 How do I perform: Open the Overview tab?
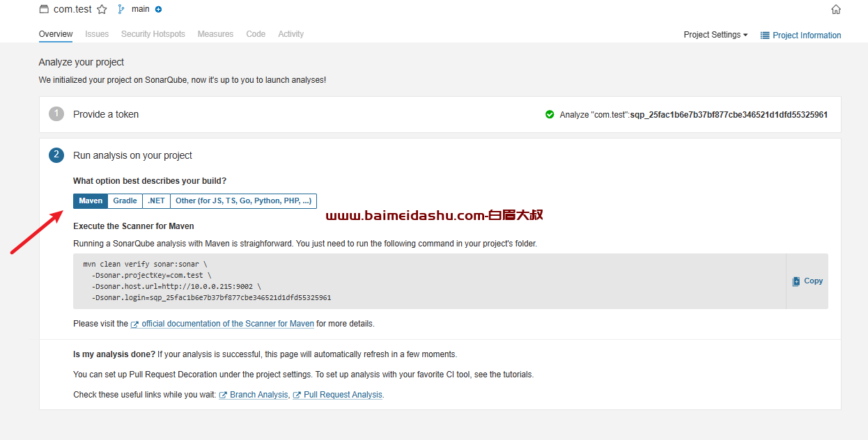(56, 34)
